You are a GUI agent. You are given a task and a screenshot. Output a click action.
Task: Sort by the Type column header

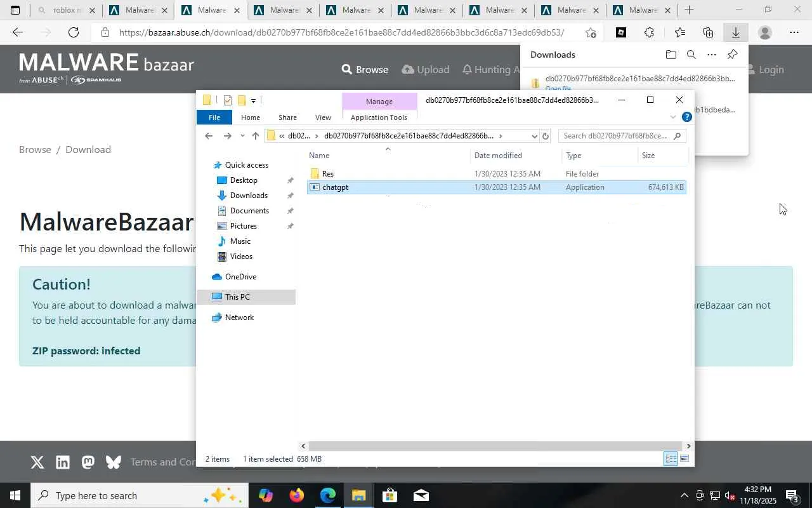coord(599,156)
